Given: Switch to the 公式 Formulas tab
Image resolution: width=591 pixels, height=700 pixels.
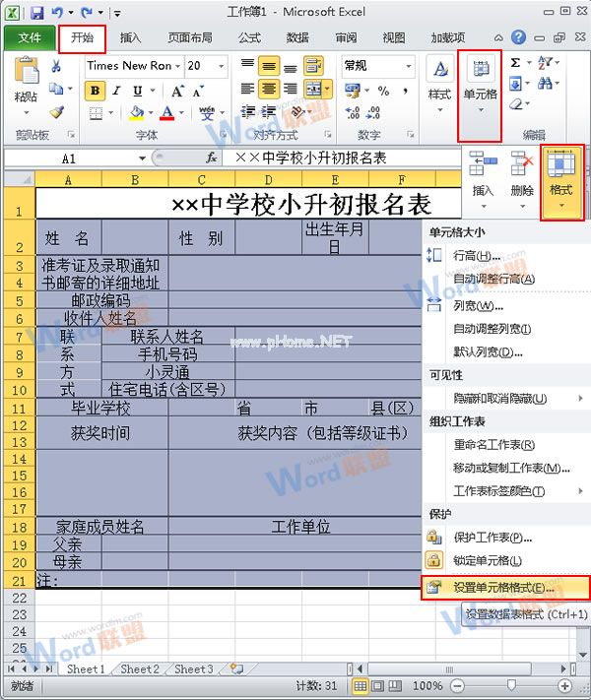Looking at the screenshot, I should 249,38.
